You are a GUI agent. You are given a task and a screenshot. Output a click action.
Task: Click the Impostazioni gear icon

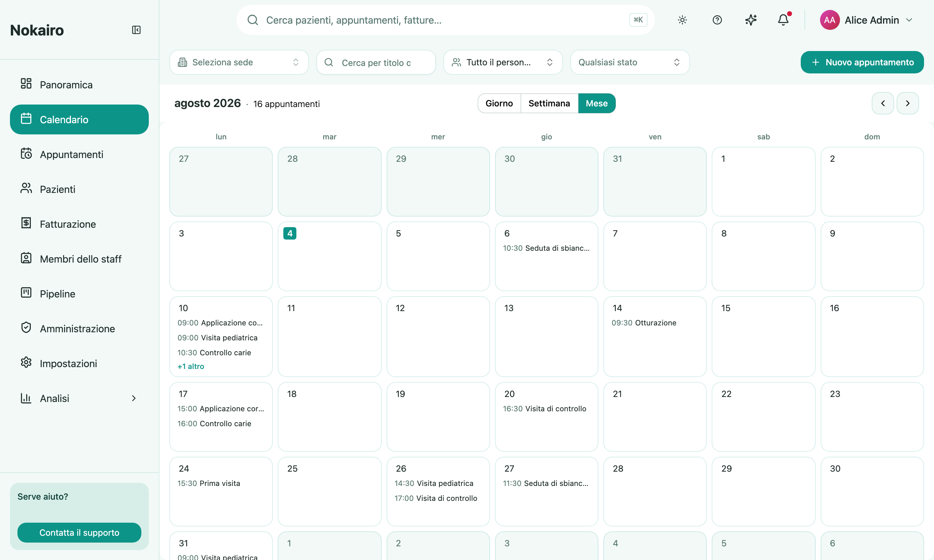point(26,363)
